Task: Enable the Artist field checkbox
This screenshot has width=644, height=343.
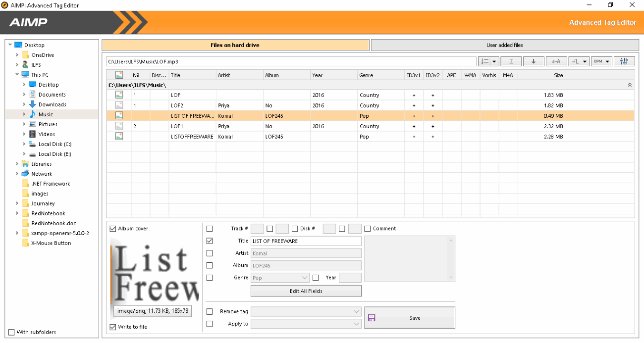Action: (x=210, y=253)
